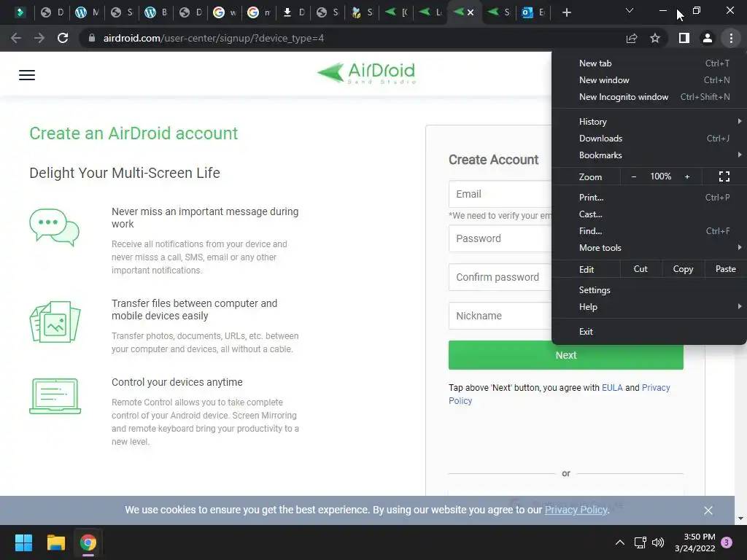Open notification center badge
The width and height of the screenshot is (747, 560).
(x=727, y=542)
